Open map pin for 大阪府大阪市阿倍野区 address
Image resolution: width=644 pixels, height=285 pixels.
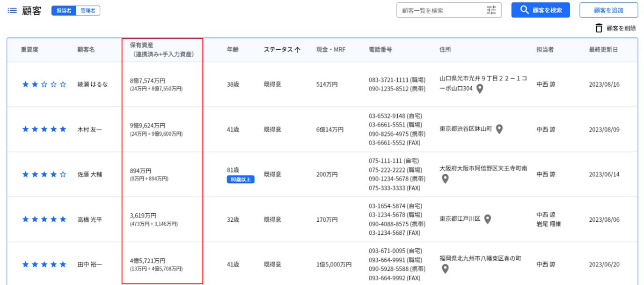coord(445,179)
